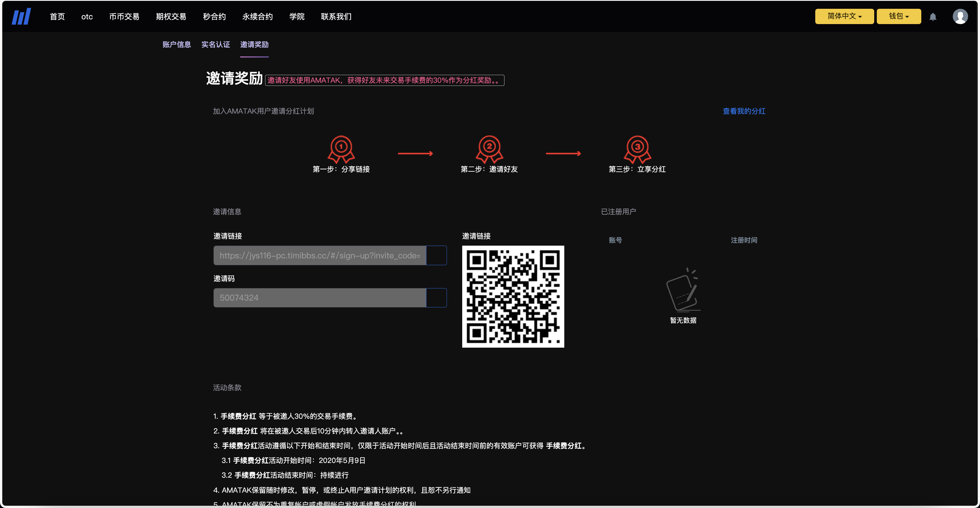Screen dimensions: 980x508
Task: Click the copy button beside invite code 50074324
Action: click(x=437, y=298)
